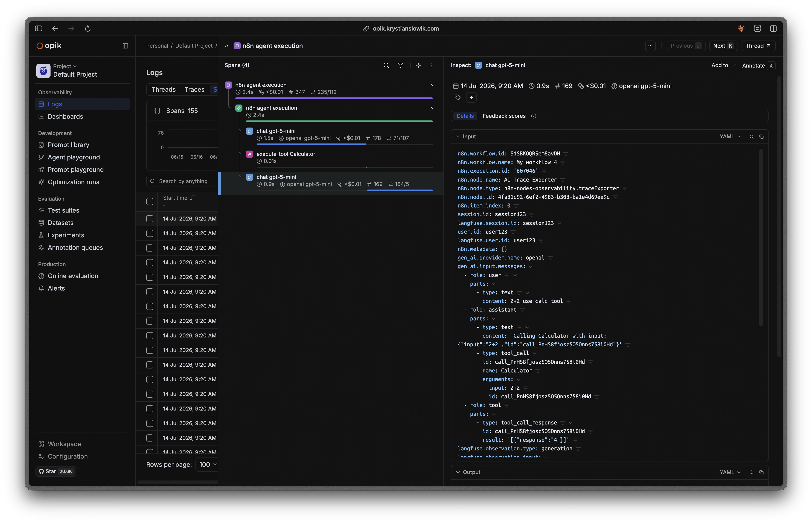The width and height of the screenshot is (812, 523).
Task: Click the Opik logo
Action: [49, 46]
